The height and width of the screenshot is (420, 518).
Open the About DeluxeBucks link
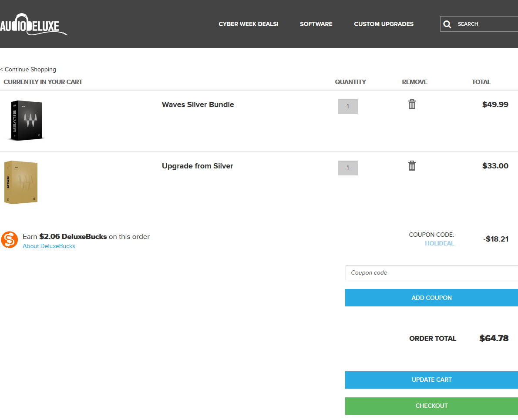point(49,246)
